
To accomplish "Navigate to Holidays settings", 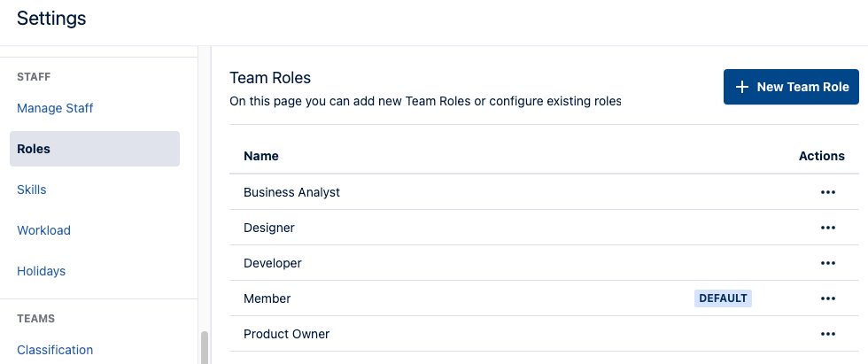I will pos(42,271).
